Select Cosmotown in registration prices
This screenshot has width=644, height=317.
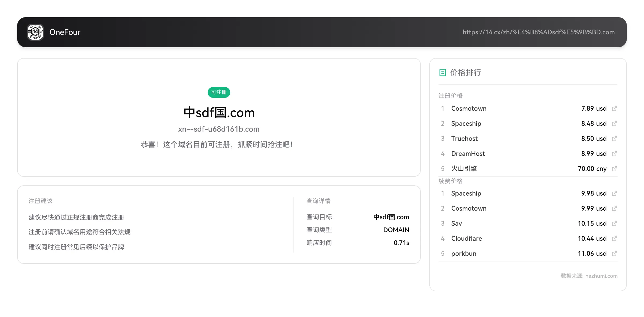(x=469, y=109)
